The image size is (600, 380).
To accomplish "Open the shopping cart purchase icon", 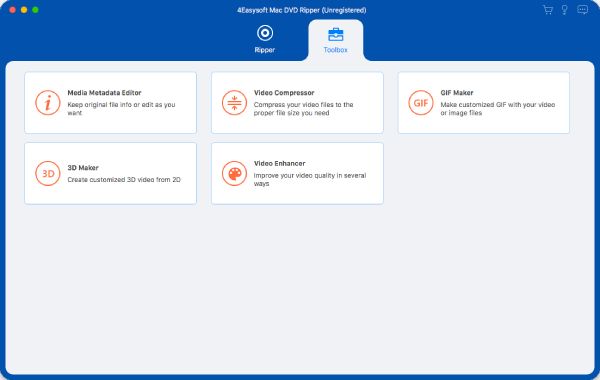I will pos(548,10).
